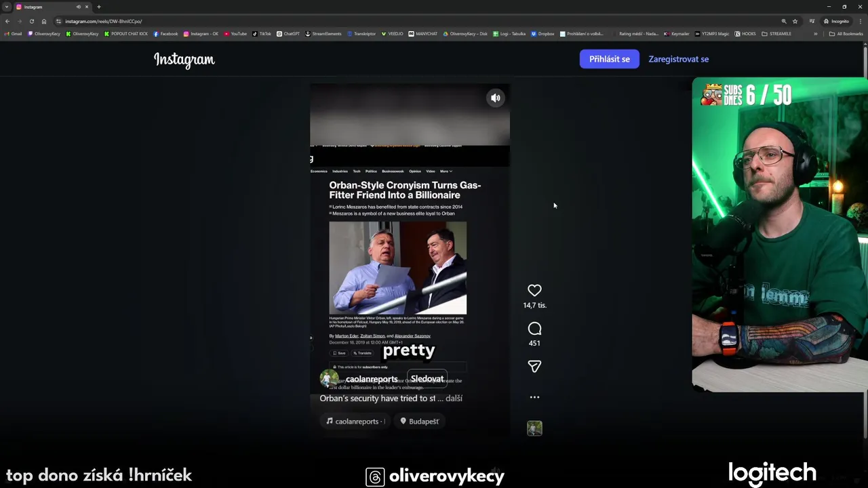Expand the caption with další
This screenshot has width=868, height=488.
click(x=454, y=399)
